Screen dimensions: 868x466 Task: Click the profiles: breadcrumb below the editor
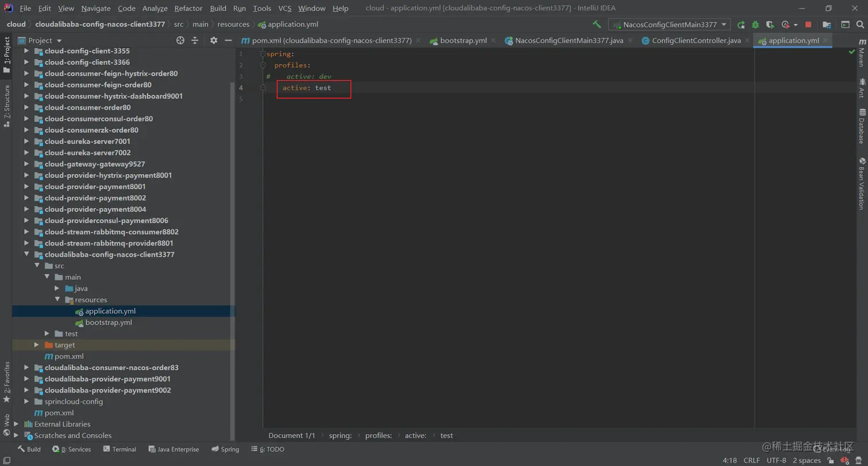[378, 436]
